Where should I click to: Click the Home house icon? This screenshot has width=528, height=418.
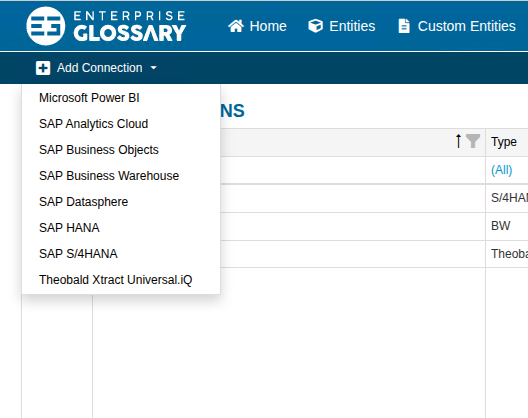(236, 26)
